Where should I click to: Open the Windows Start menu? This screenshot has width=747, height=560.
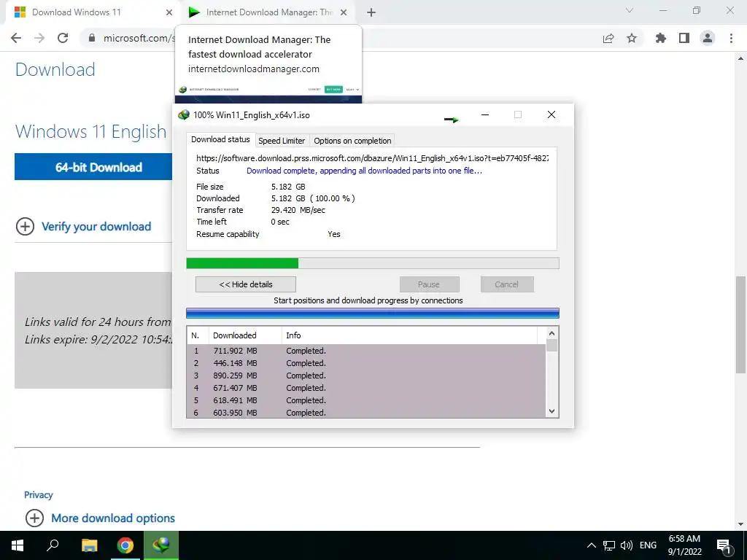18,545
